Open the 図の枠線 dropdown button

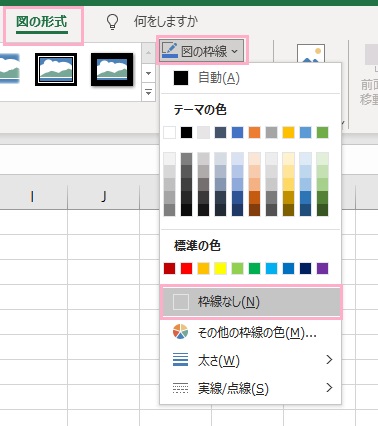tap(202, 51)
